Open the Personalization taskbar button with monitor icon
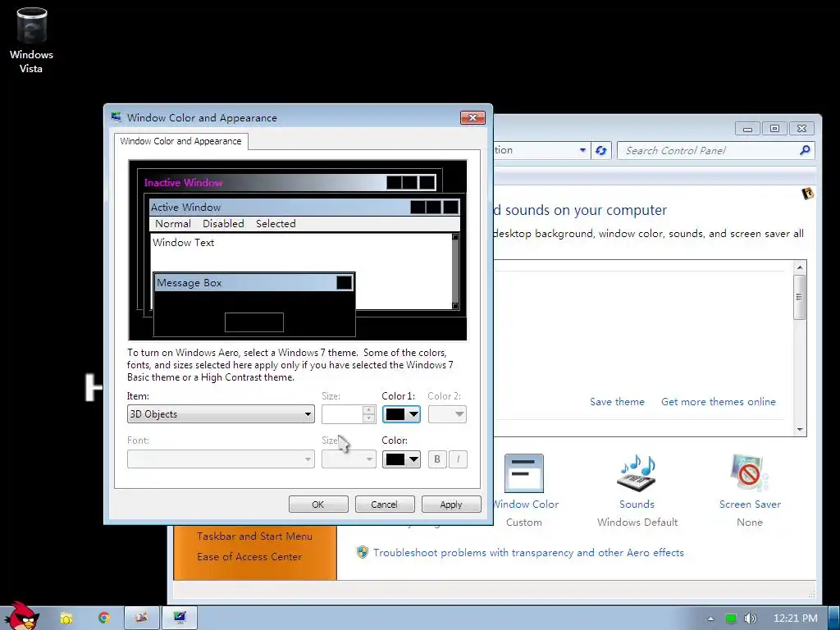The image size is (840, 630). tap(180, 618)
